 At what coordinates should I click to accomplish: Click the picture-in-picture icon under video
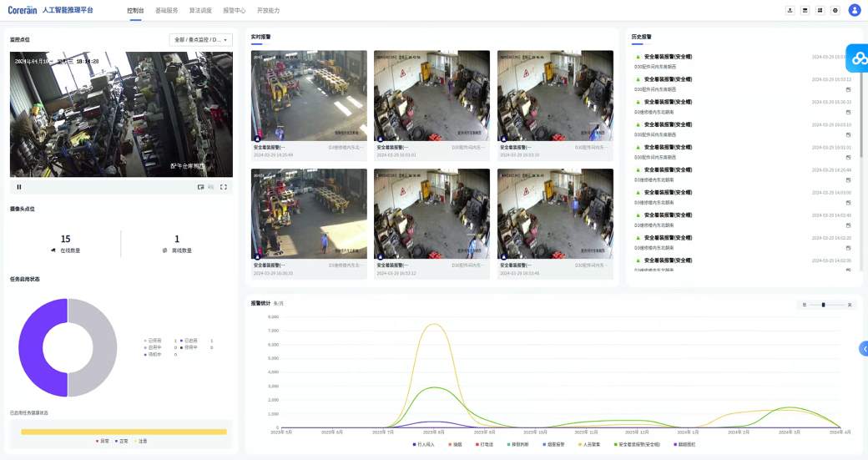tap(201, 187)
